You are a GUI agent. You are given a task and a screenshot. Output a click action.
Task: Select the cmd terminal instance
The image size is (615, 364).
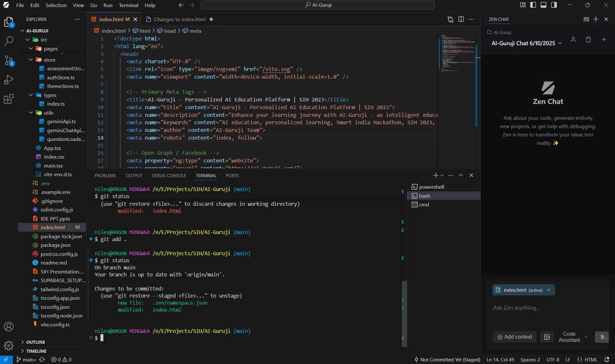click(x=444, y=204)
